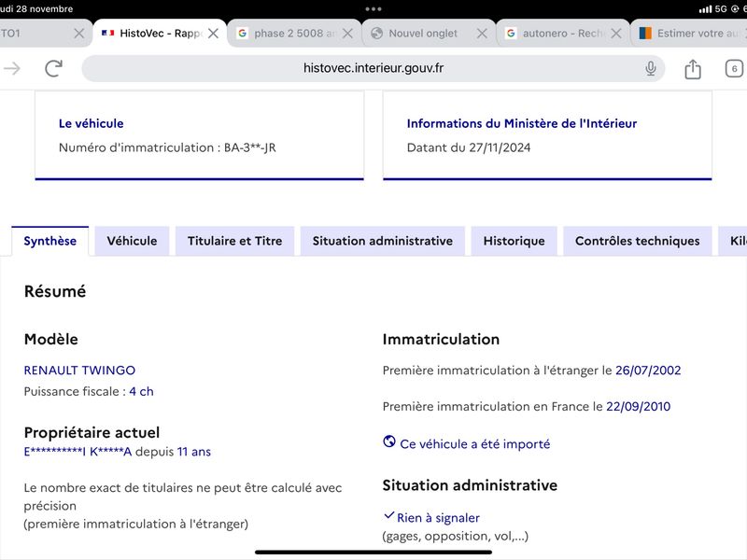747x560 pixels.
Task: Tap the histovec.interieur.gouv.fr address bar
Action: [373, 68]
